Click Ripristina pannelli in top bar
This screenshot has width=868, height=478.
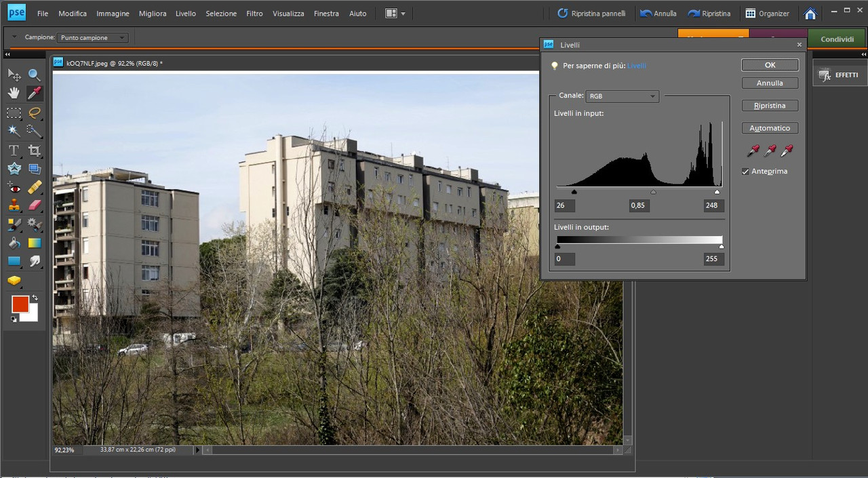click(x=591, y=14)
